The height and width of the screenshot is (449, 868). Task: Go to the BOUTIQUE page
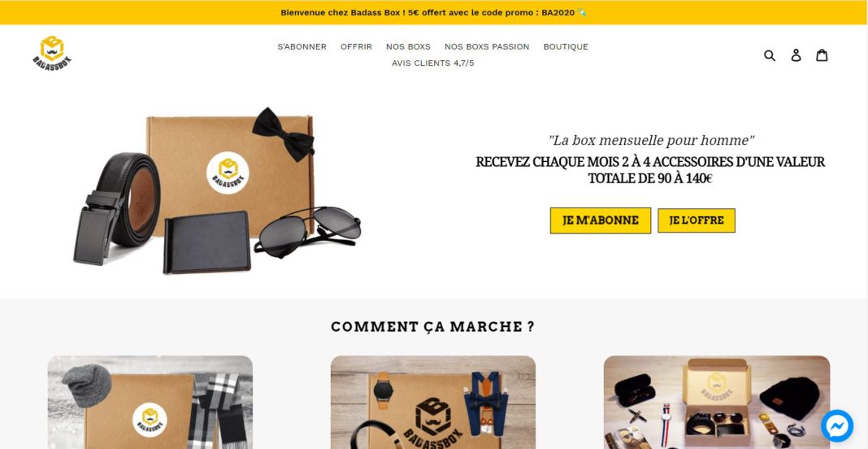pos(566,46)
